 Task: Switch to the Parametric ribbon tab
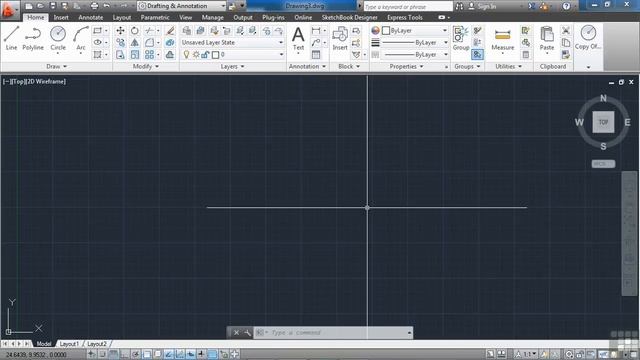click(x=155, y=18)
